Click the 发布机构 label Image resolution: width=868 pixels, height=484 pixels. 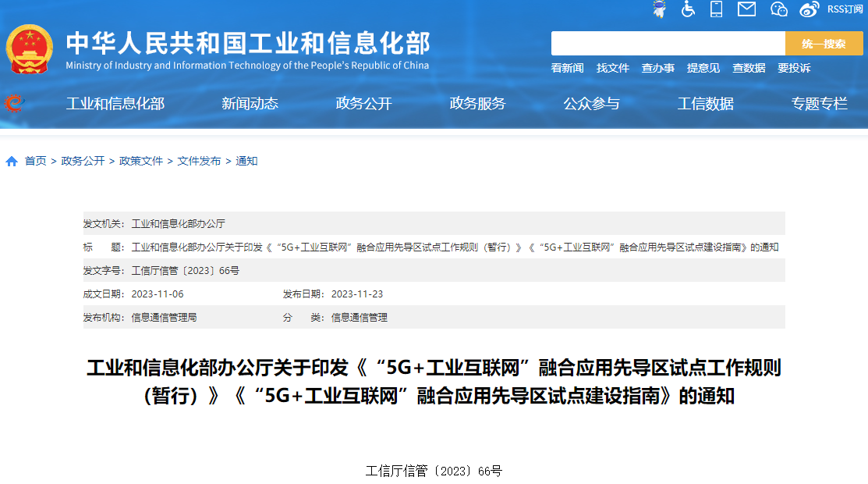[104, 318]
